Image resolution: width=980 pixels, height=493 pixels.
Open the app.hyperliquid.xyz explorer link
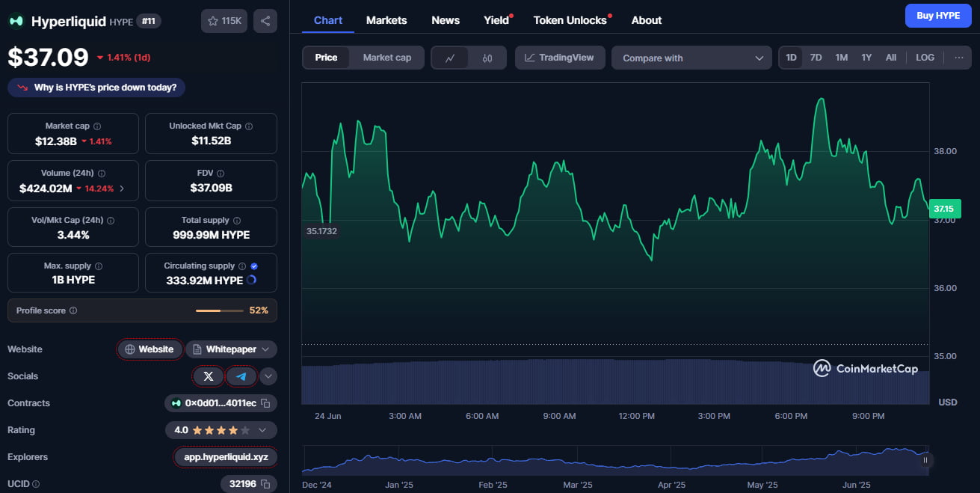[x=226, y=457]
